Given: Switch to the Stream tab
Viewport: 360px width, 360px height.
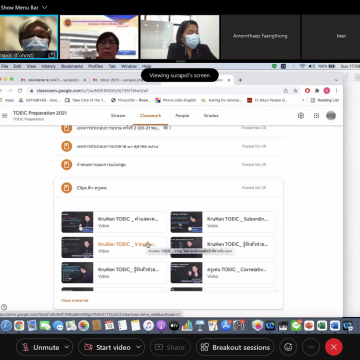Looking at the screenshot, I should [x=118, y=116].
